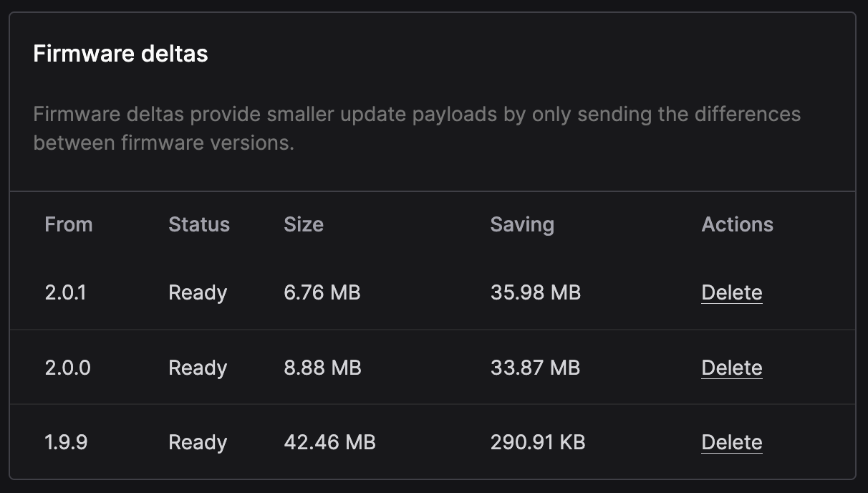Click the From column header
The width and height of the screenshot is (868, 493).
tap(69, 224)
